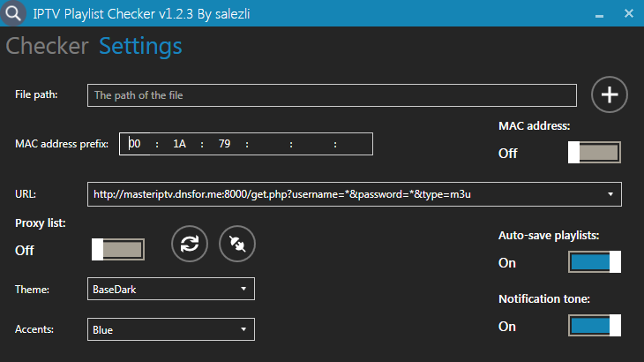Disable Auto-save playlists toggle
644x362 pixels.
(595, 262)
